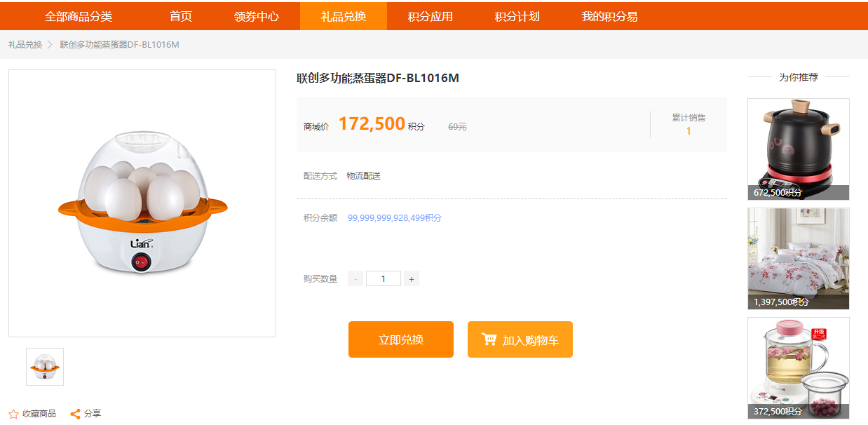This screenshot has height=425, width=868.
Task: Click 加入购物车 add to cart button
Action: (520, 339)
